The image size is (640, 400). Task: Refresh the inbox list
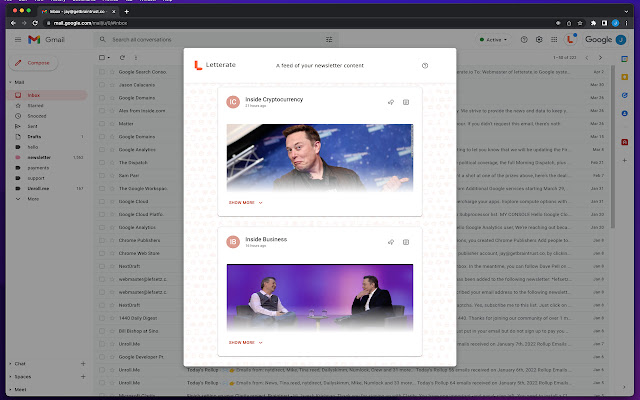122,58
